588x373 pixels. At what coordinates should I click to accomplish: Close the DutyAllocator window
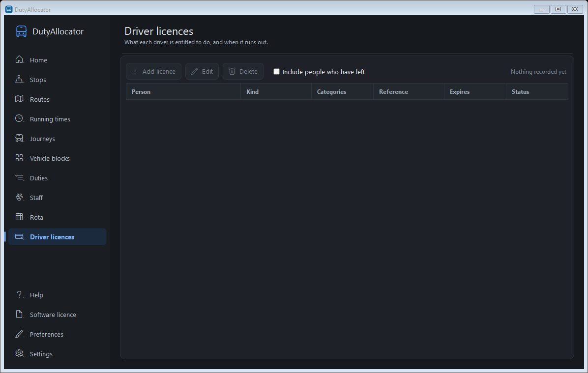point(575,9)
